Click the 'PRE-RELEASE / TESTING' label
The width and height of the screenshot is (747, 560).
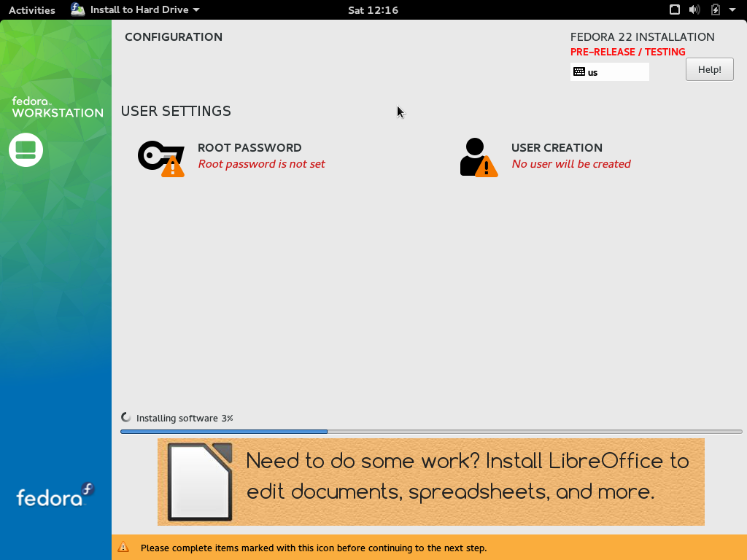[x=627, y=52]
